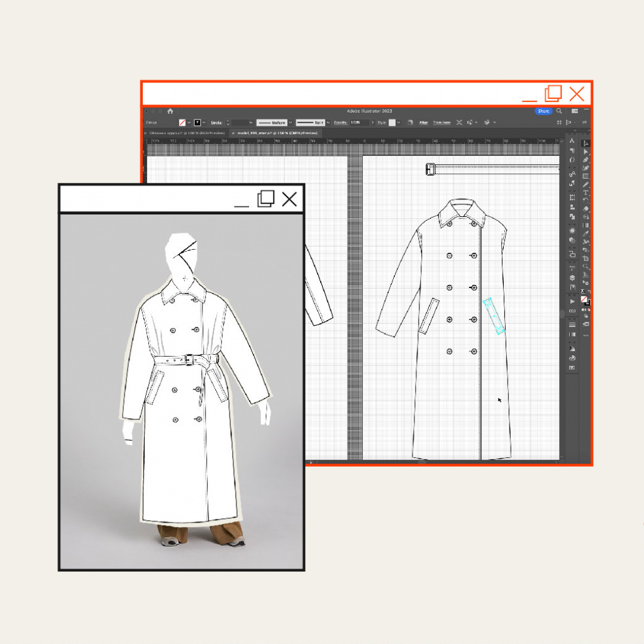Click the Style swatch in control bar

pos(392,123)
